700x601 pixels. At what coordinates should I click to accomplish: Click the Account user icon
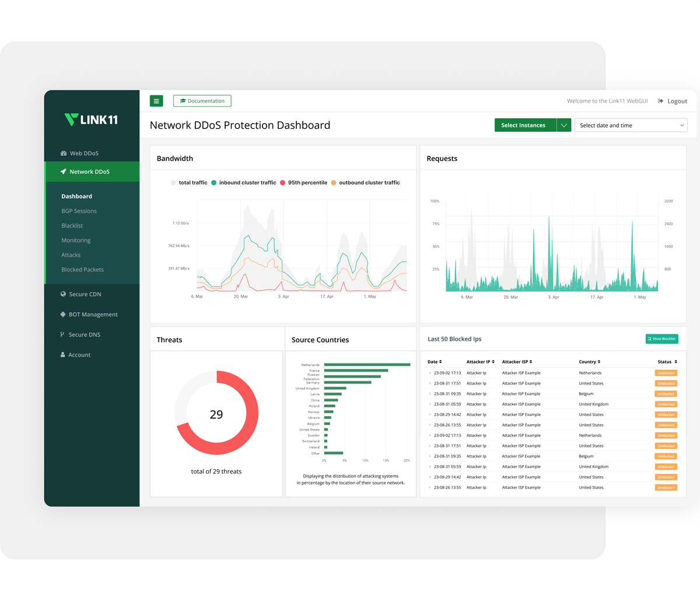pyautogui.click(x=63, y=355)
